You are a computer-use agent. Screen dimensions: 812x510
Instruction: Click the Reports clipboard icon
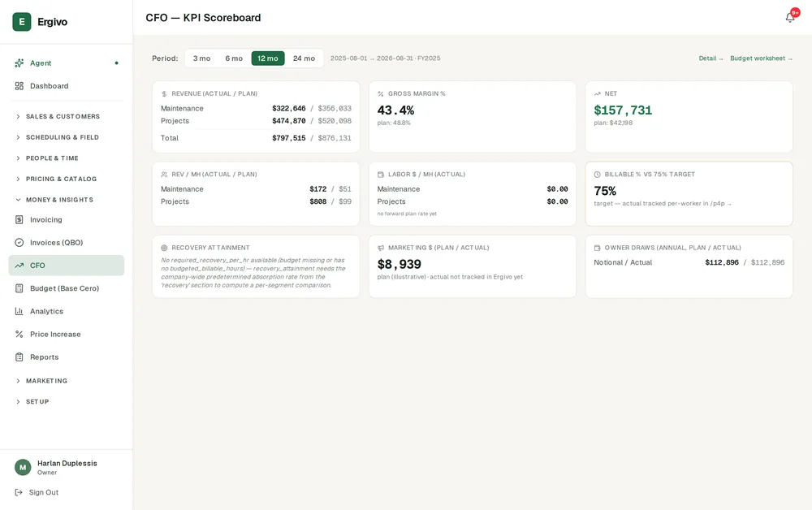point(19,357)
